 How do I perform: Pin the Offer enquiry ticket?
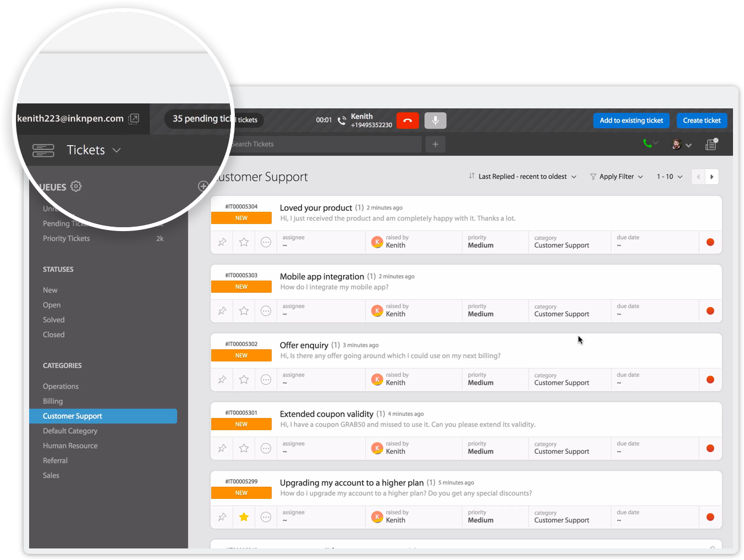(222, 380)
